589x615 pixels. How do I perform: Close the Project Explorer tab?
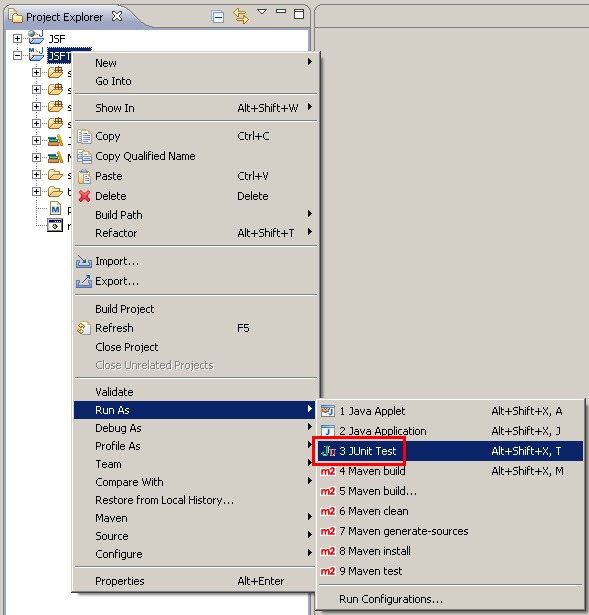click(117, 16)
